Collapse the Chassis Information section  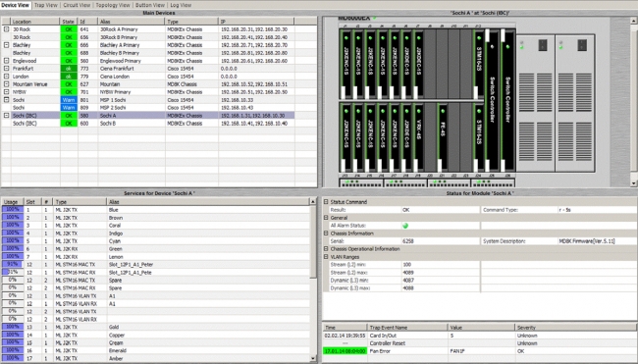click(x=326, y=234)
